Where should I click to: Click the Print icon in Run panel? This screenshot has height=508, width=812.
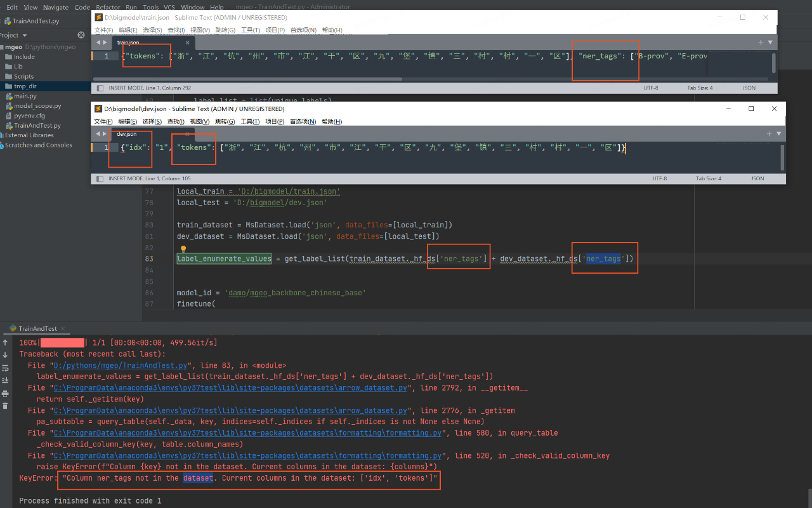click(x=5, y=393)
